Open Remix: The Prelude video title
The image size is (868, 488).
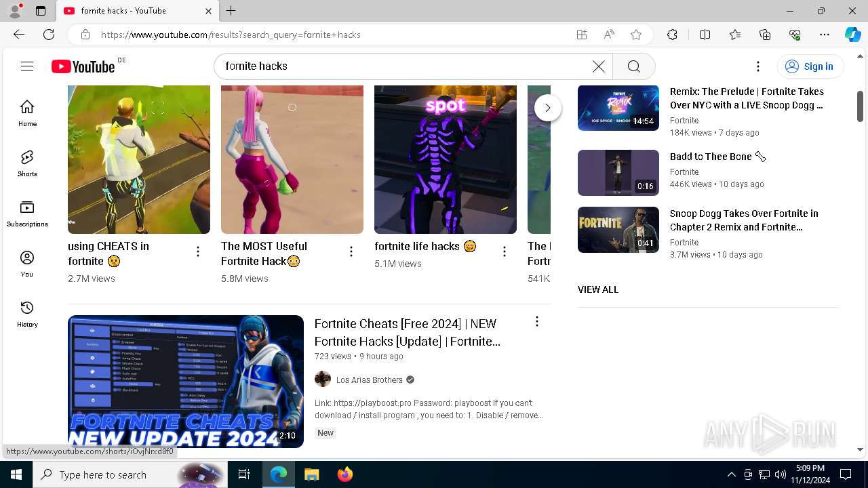[747, 98]
